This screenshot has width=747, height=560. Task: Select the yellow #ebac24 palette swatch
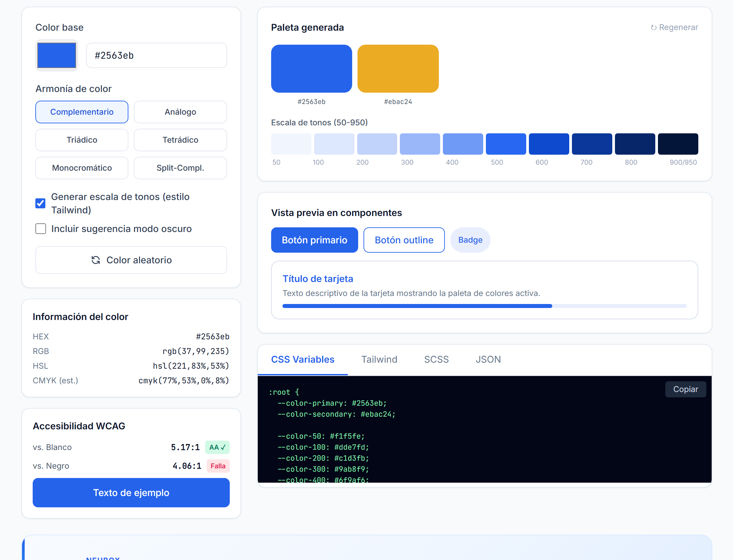click(398, 69)
